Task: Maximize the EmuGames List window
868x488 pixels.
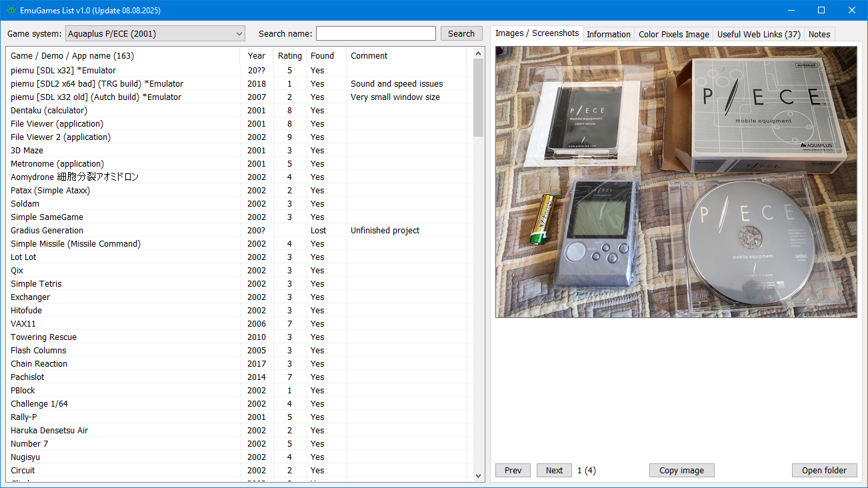Action: (x=821, y=10)
